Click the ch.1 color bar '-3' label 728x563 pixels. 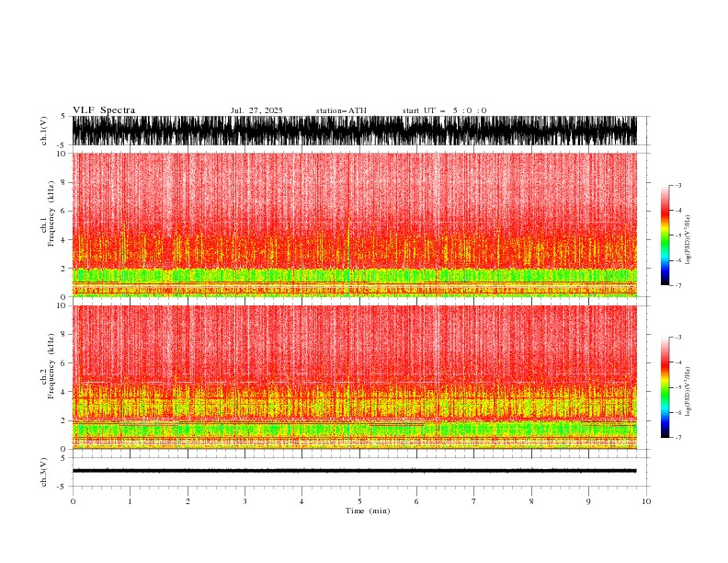677,185
